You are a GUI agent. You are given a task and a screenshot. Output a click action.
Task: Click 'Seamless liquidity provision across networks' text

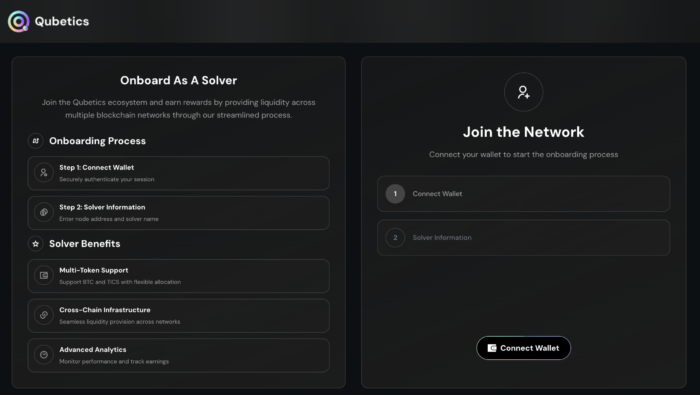coord(120,322)
